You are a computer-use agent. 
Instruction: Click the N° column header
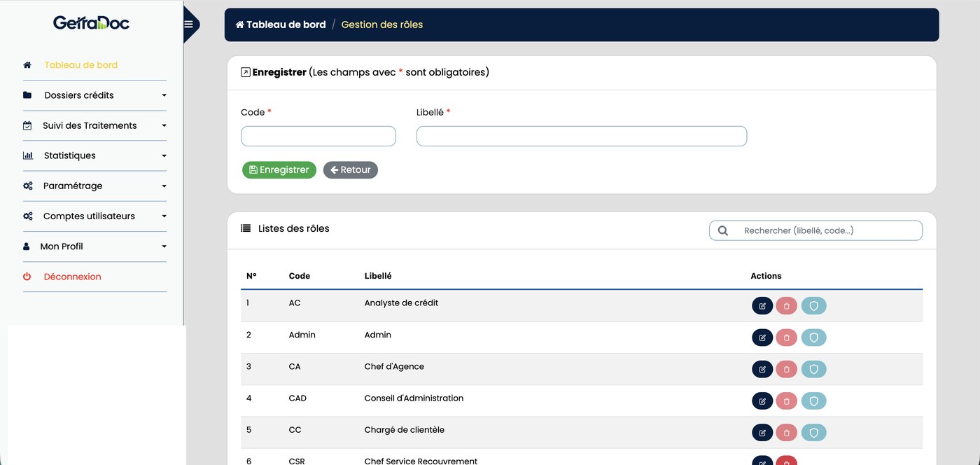click(251, 276)
